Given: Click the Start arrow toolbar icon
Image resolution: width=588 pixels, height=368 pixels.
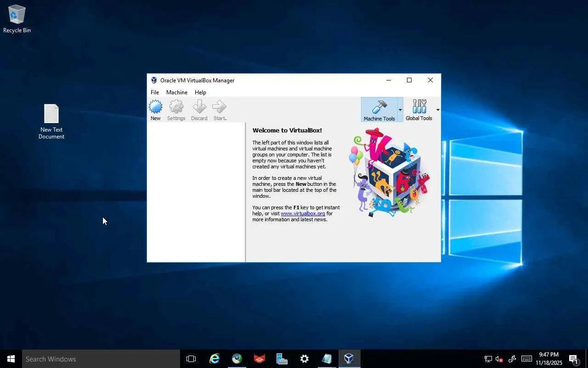Looking at the screenshot, I should point(220,110).
